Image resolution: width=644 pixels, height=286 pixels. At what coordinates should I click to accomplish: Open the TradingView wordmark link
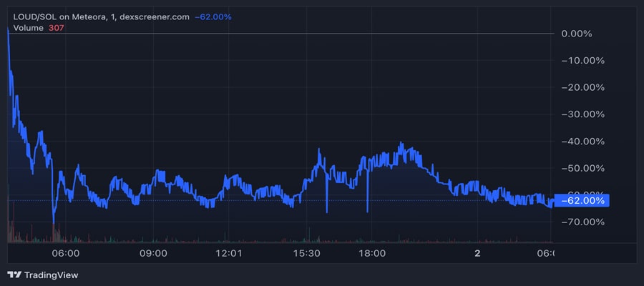tap(51, 275)
